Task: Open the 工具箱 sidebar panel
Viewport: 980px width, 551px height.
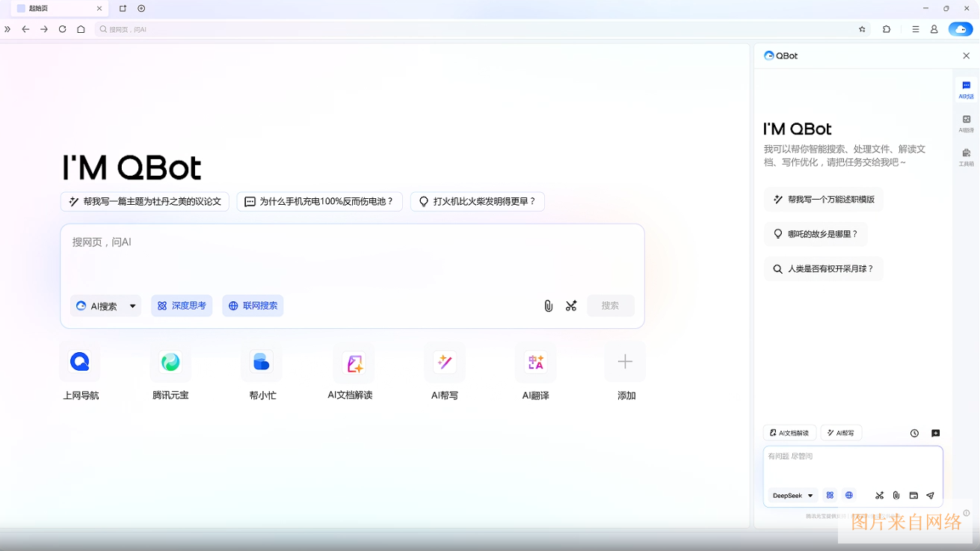Action: pos(966,154)
